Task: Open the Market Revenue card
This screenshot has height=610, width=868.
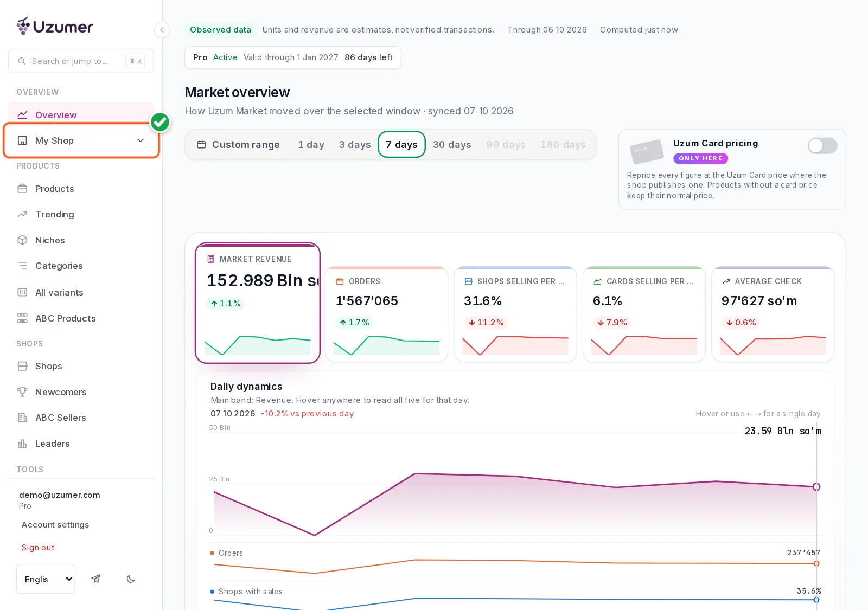Action: tap(258, 303)
